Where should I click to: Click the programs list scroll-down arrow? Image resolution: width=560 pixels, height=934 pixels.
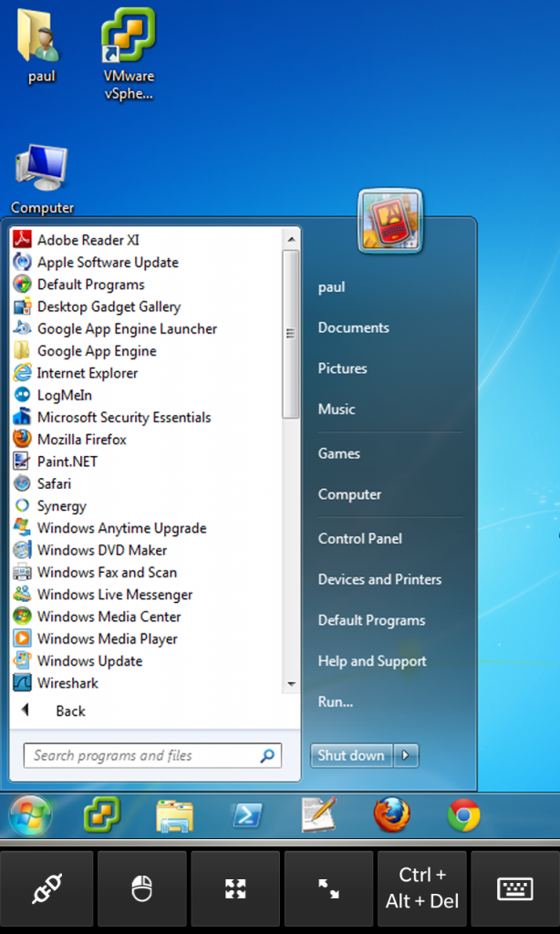pyautogui.click(x=291, y=684)
